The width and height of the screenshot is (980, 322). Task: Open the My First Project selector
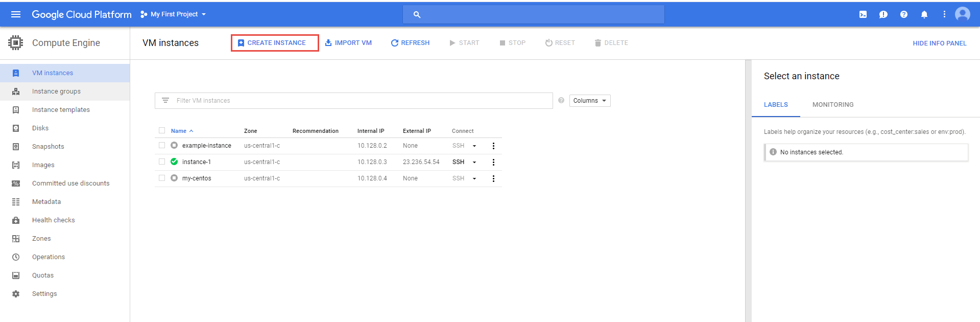174,14
